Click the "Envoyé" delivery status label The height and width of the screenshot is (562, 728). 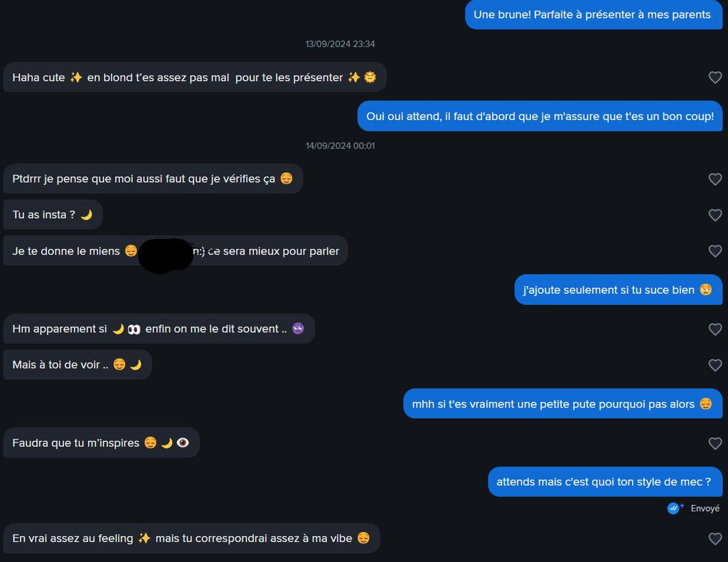click(x=705, y=509)
